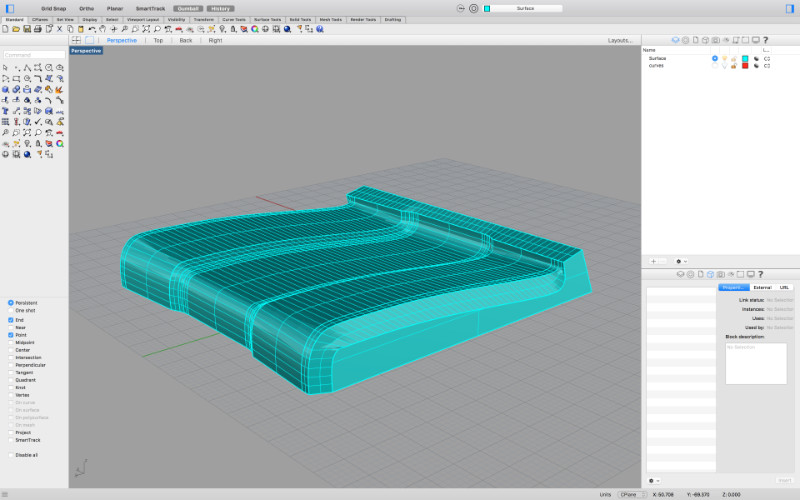Image resolution: width=800 pixels, height=500 pixels.
Task: Open the Layouts... menu
Action: click(620, 40)
